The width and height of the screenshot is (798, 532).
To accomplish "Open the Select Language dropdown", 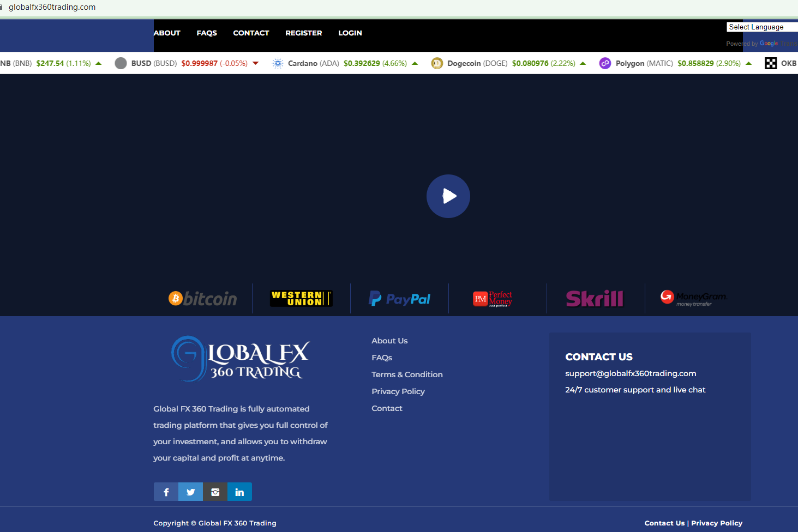I will coord(761,27).
